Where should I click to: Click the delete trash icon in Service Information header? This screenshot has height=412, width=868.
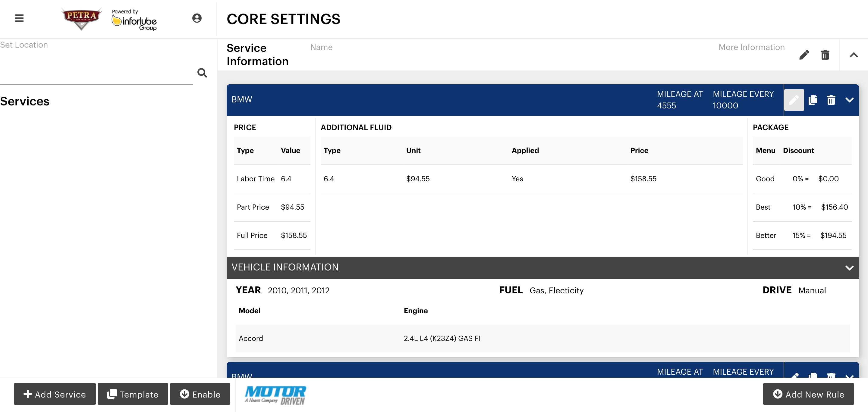[826, 54]
